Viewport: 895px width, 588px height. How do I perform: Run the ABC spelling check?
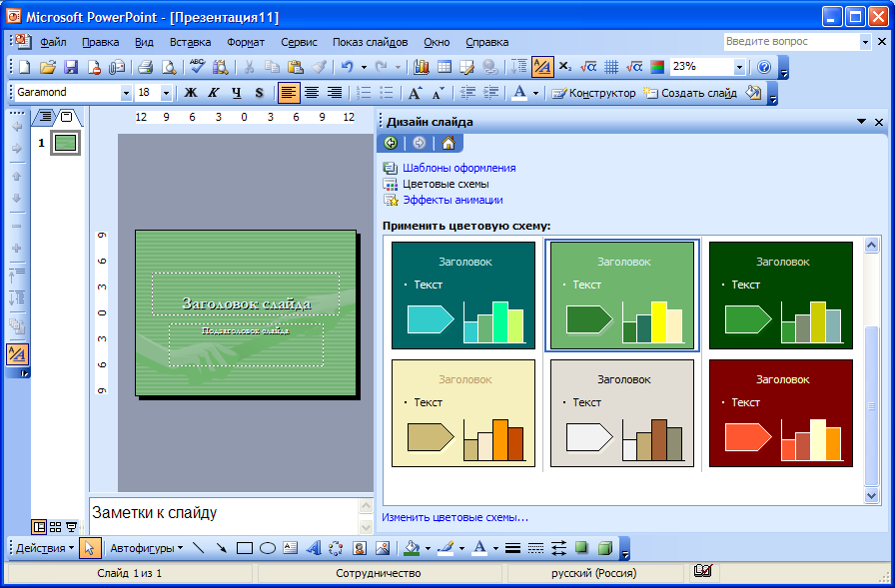click(198, 66)
